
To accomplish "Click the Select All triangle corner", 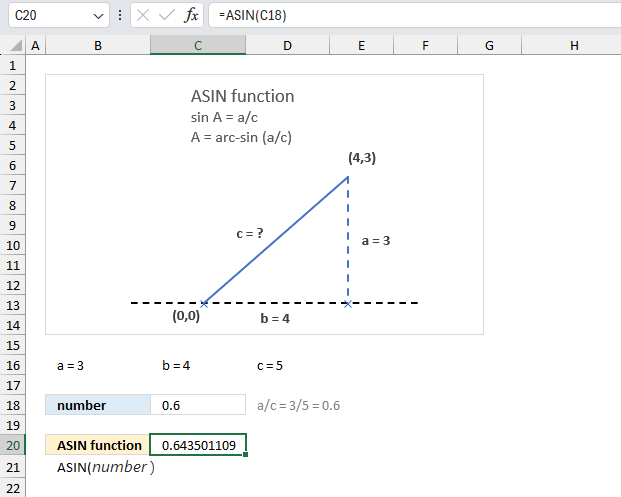I will pyautogui.click(x=16, y=46).
